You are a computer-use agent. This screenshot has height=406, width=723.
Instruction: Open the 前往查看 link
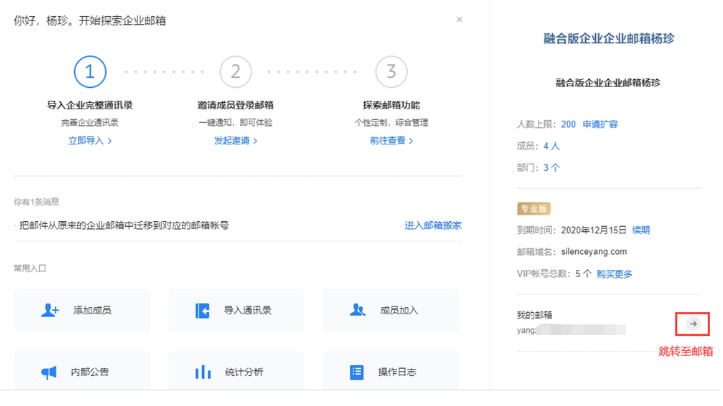[390, 141]
